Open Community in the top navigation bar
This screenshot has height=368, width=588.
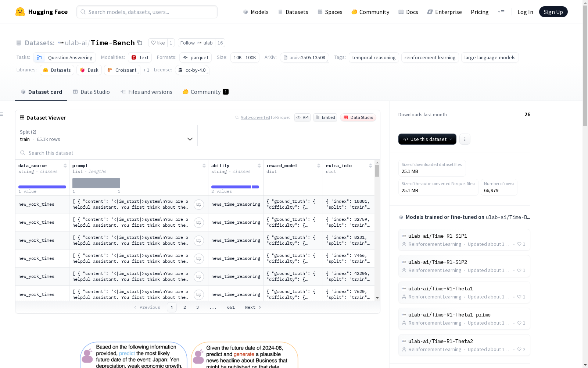click(370, 12)
